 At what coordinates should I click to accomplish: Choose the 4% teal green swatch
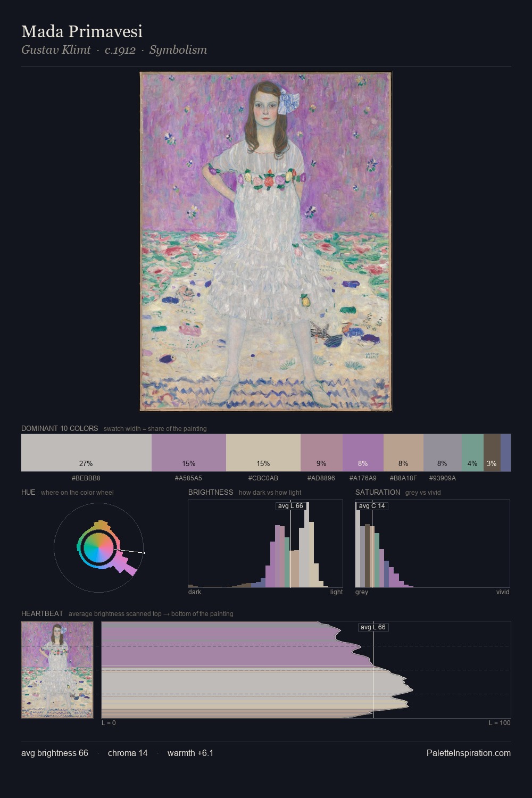[x=472, y=453]
